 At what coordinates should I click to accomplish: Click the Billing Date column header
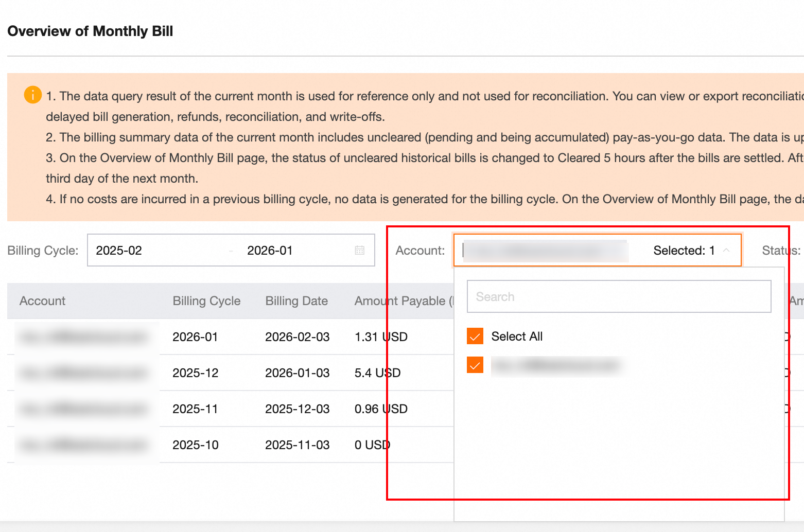pyautogui.click(x=296, y=301)
